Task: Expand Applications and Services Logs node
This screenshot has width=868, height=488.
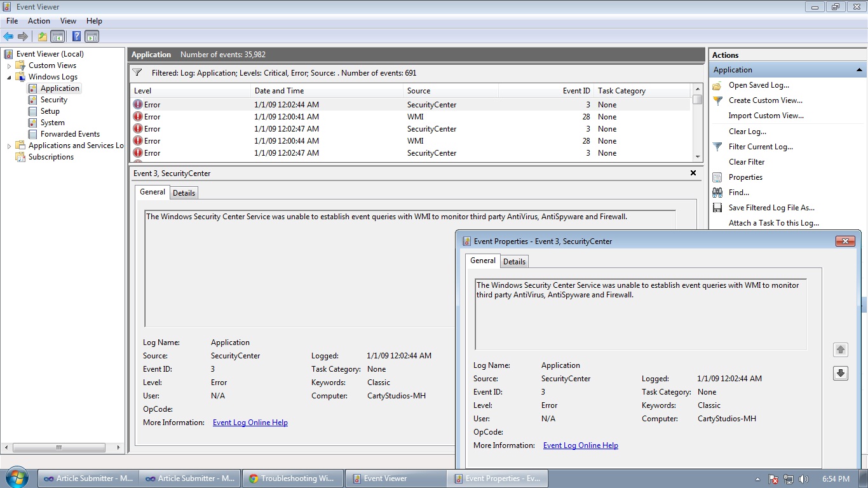Action: [x=9, y=146]
